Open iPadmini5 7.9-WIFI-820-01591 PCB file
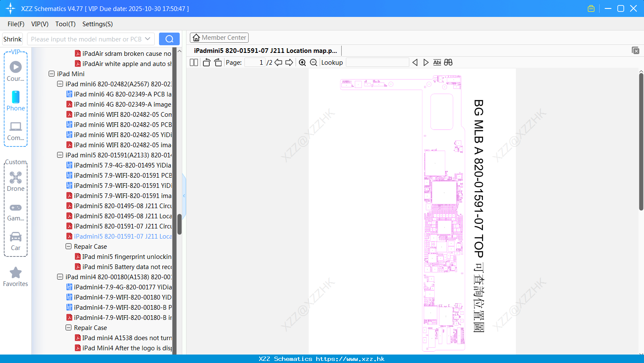The width and height of the screenshot is (644, 363). click(118, 175)
